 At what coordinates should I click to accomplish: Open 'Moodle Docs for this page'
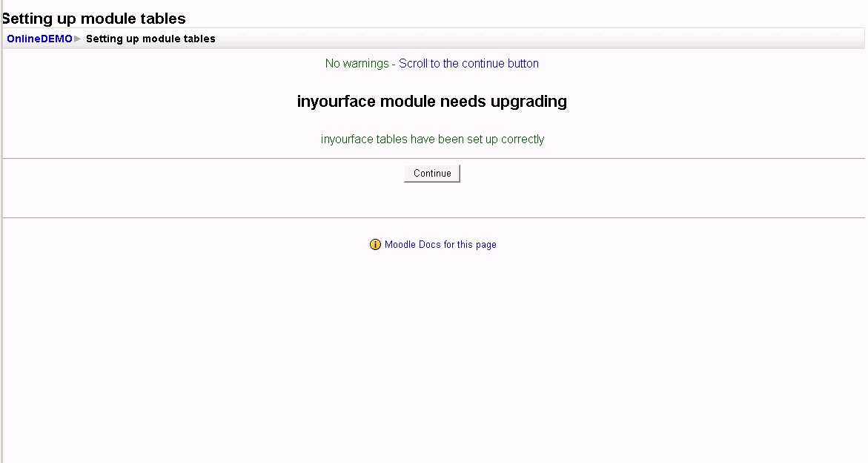click(438, 244)
